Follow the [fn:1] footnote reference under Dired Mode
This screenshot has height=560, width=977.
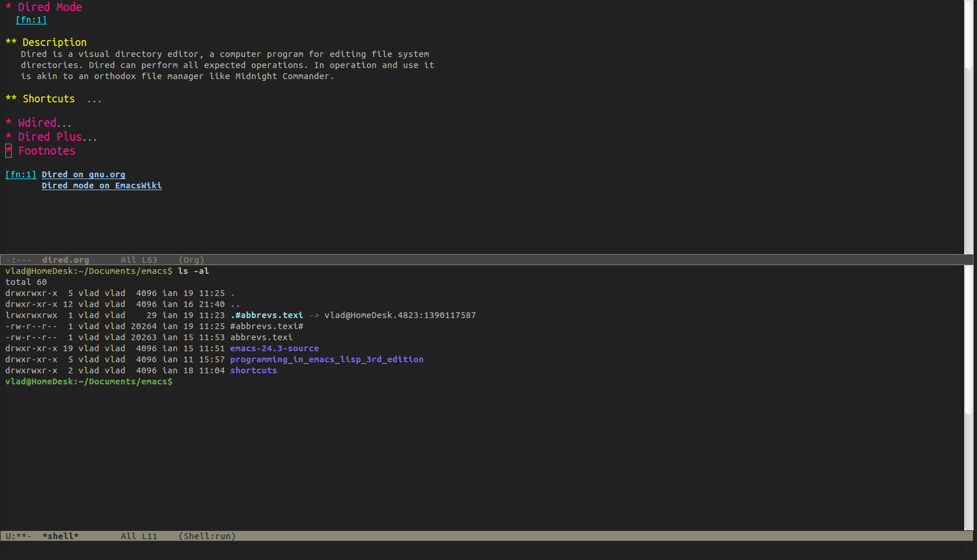pos(31,20)
